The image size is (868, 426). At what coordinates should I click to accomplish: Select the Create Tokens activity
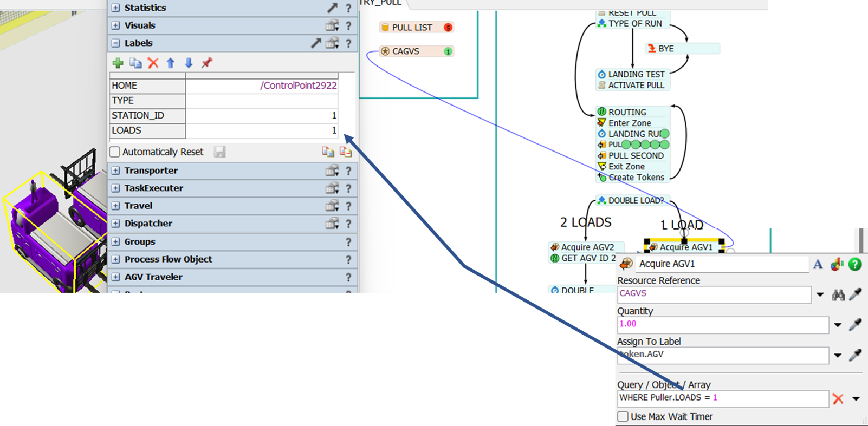(x=632, y=178)
